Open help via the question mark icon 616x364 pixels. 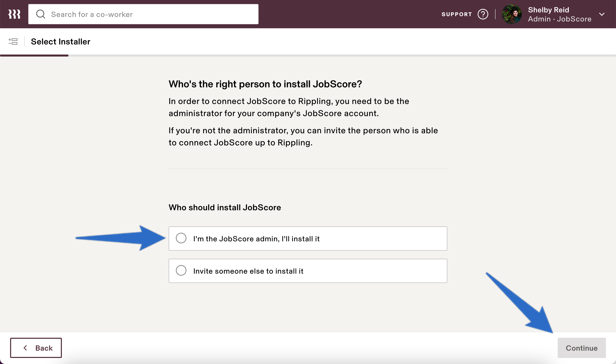[483, 14]
